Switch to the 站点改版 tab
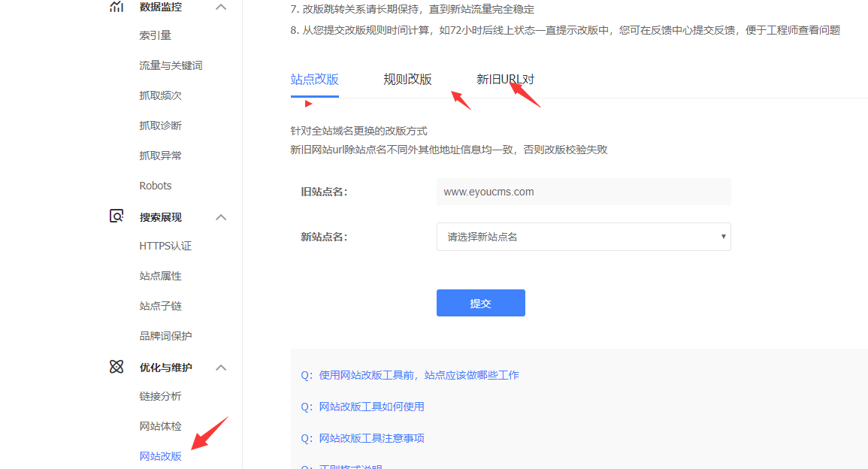Screen dimensions: 868x469 [314, 80]
